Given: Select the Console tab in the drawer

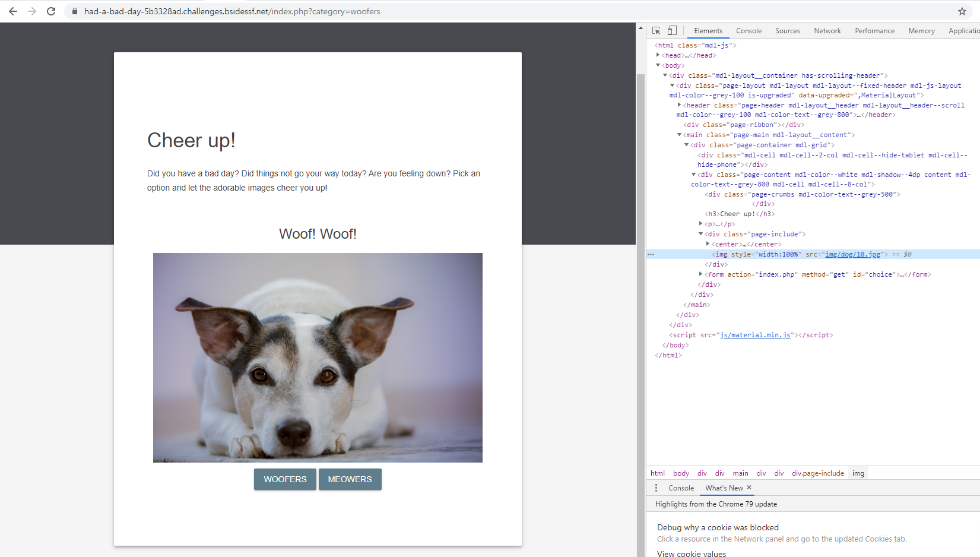Looking at the screenshot, I should 681,488.
